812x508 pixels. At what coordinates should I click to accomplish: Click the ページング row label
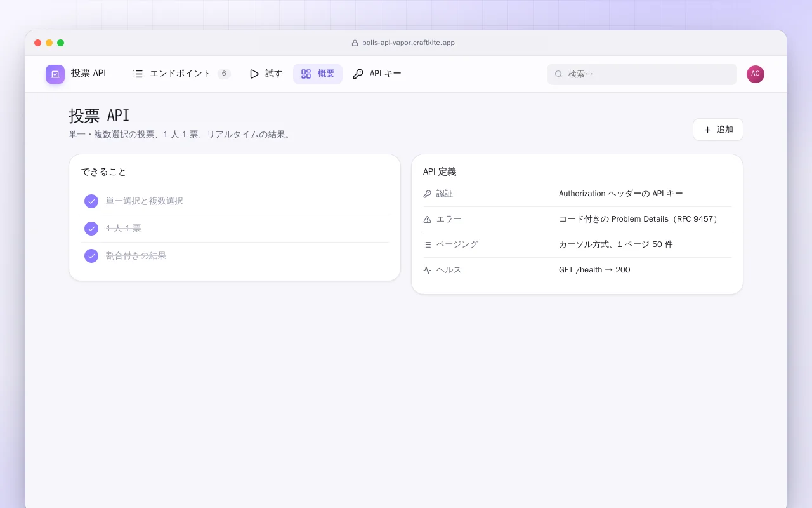pyautogui.click(x=457, y=244)
